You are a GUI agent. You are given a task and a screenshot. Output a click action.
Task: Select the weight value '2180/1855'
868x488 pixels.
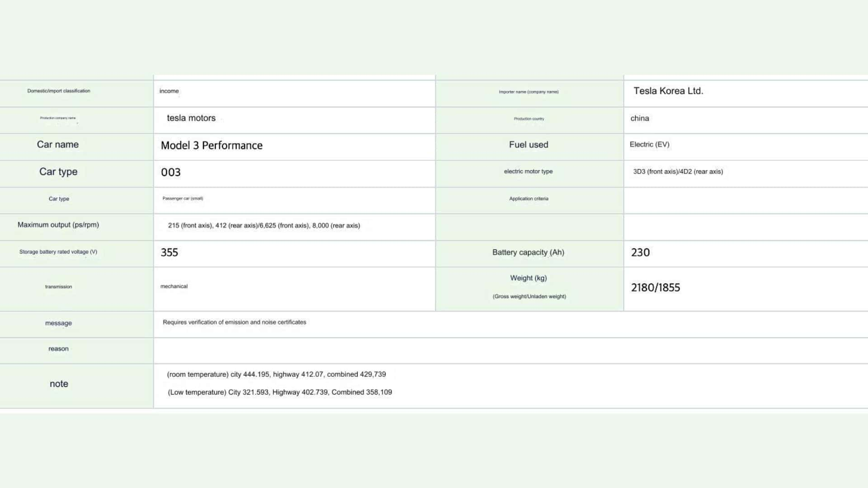pos(655,288)
